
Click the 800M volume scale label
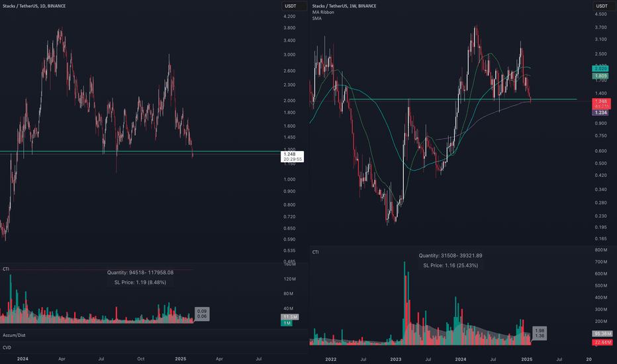tap(601, 250)
